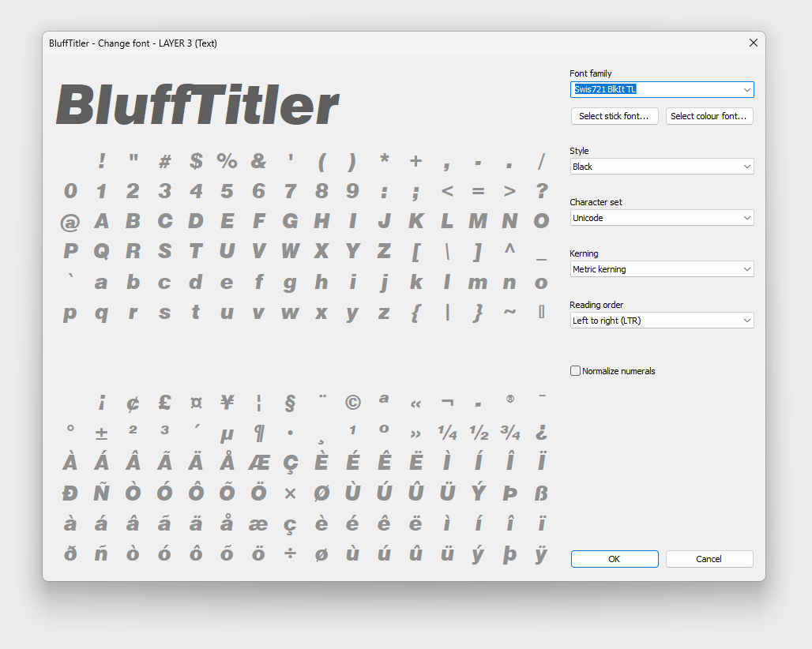Click the Æ uppercase ligature glyph
The width and height of the screenshot is (812, 649).
[x=258, y=463]
